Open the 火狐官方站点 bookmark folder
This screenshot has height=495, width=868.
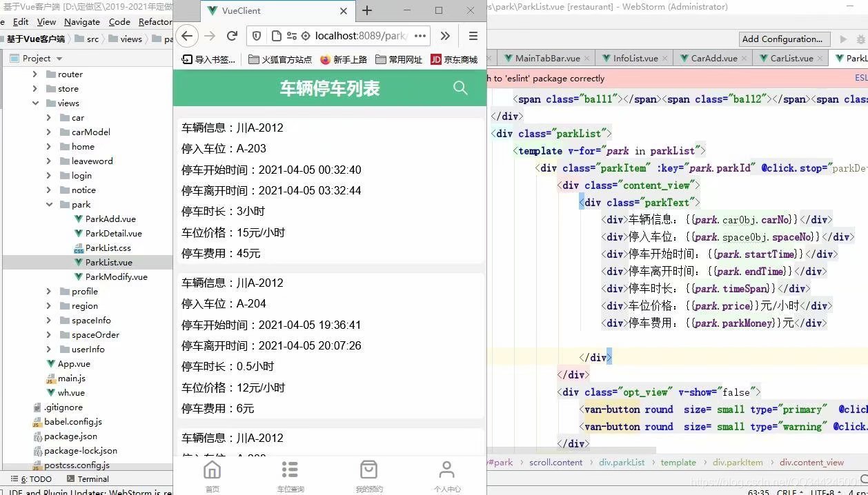280,59
